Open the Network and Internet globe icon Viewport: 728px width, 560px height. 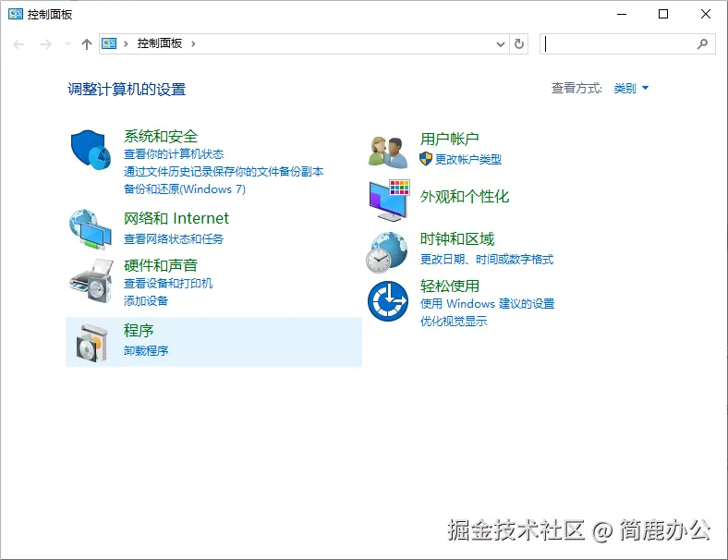[91, 229]
